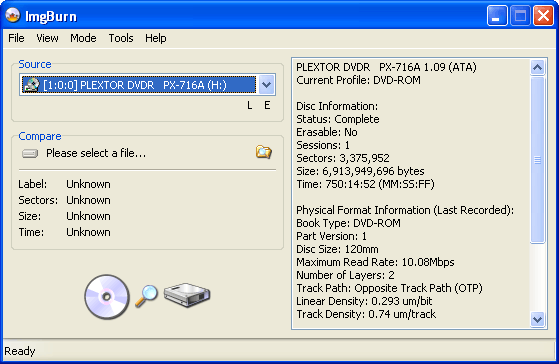This screenshot has width=559, height=364.
Task: Click the ImgBurn application icon in title bar
Action: pos(13,16)
